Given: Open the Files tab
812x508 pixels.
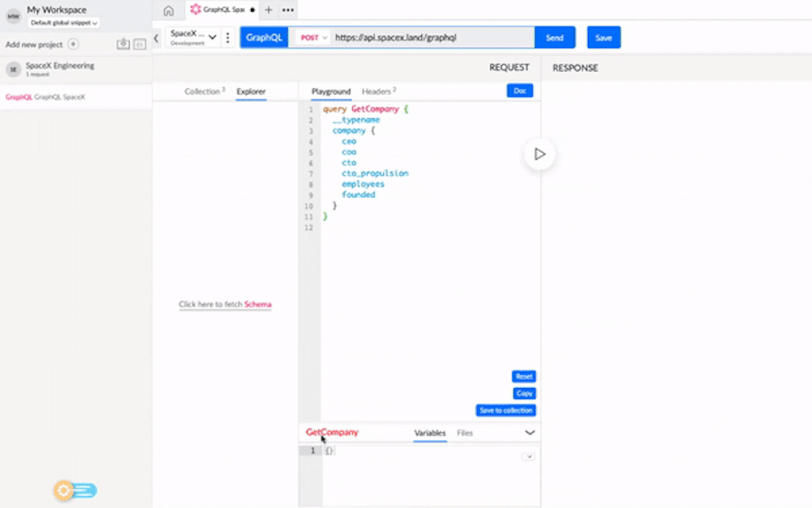Looking at the screenshot, I should point(465,433).
